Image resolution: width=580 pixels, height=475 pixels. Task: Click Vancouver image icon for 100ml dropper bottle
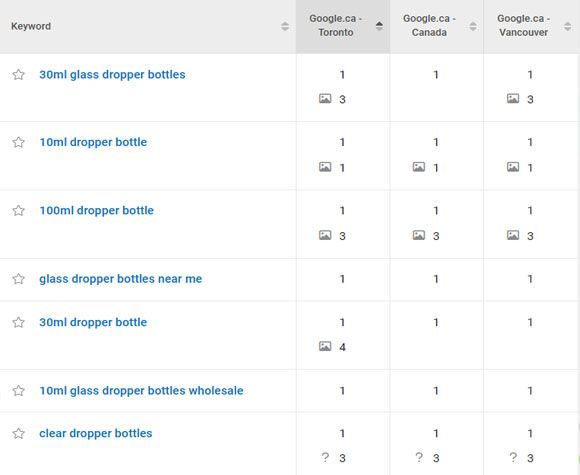coord(513,235)
